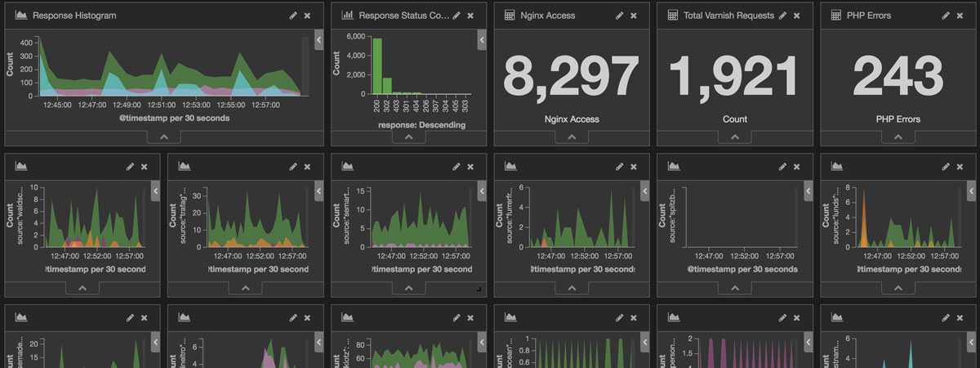
Task: Edit the source:"fumerfr..." chart panel
Action: coord(620,167)
